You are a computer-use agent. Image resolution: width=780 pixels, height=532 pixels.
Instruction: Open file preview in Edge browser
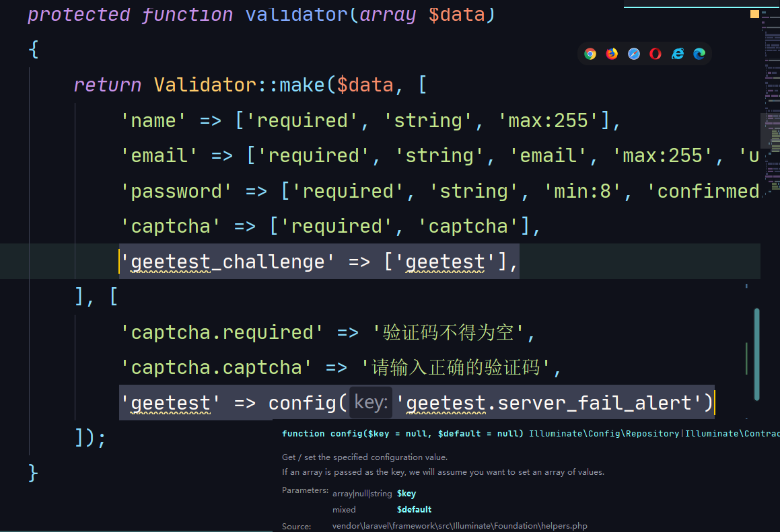point(699,54)
